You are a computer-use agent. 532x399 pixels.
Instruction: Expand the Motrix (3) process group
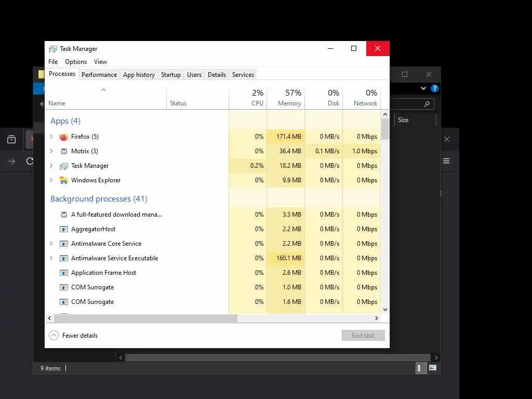[51, 151]
